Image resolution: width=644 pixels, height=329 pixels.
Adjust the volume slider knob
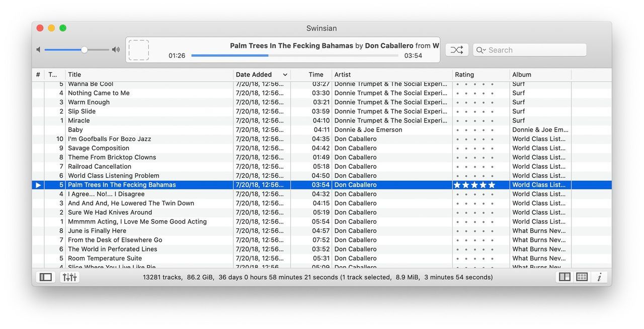tap(84, 49)
